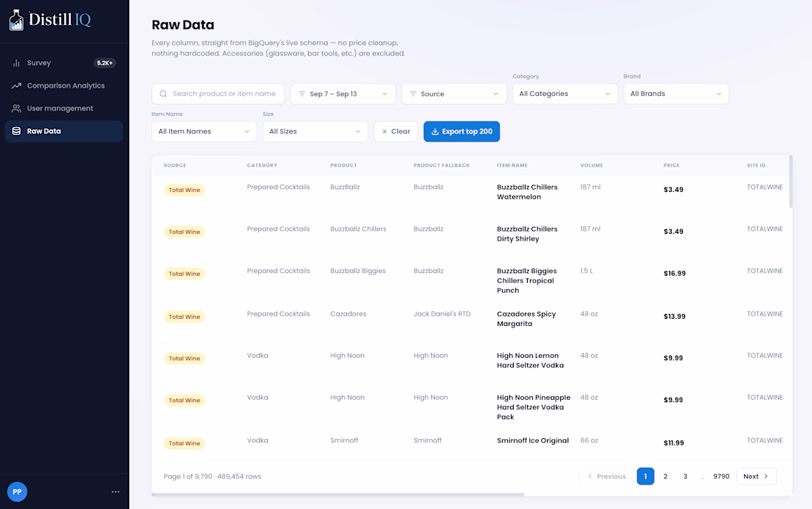Click the Distill IQ bottle logo icon
The width and height of the screenshot is (812, 509).
(x=16, y=20)
